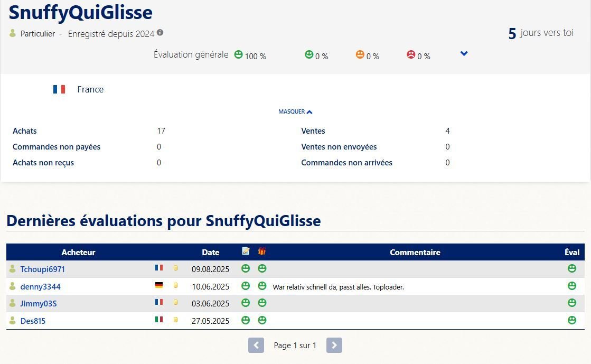Click the Achats value 17
591x364 pixels.
pos(161,131)
